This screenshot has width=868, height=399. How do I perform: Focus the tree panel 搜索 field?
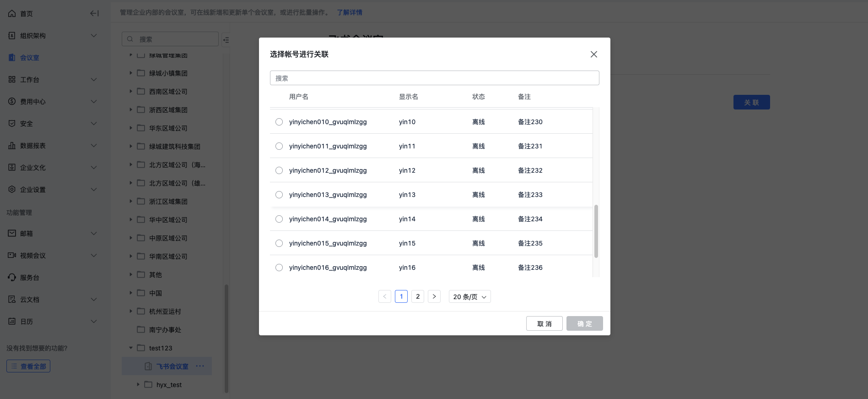point(170,39)
